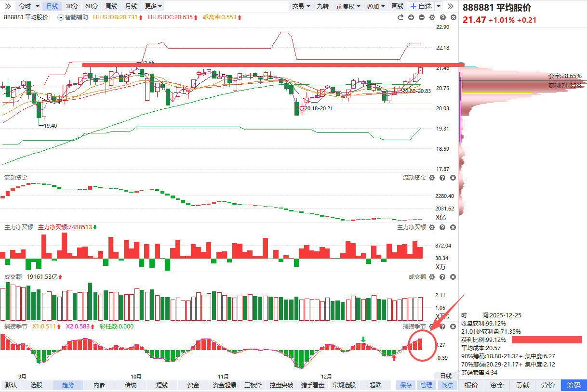The width and height of the screenshot is (587, 392).
Task: Expand the dropdown arrow next to 自选
Action: (x=438, y=6)
